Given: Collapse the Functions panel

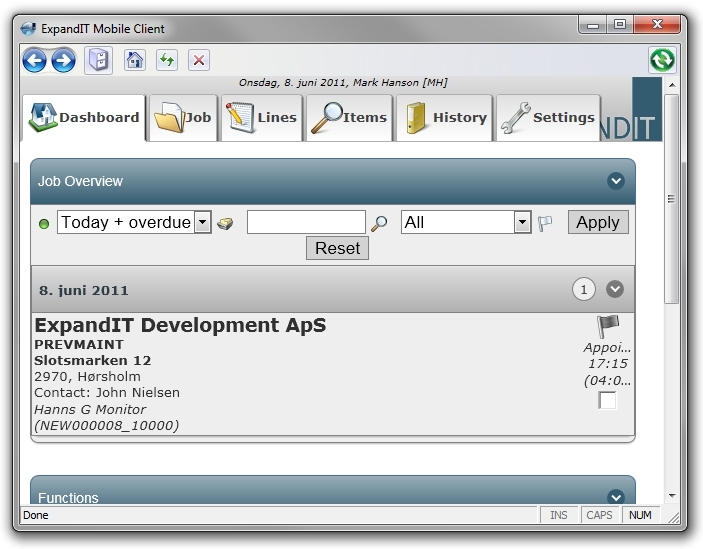Looking at the screenshot, I should point(616,497).
